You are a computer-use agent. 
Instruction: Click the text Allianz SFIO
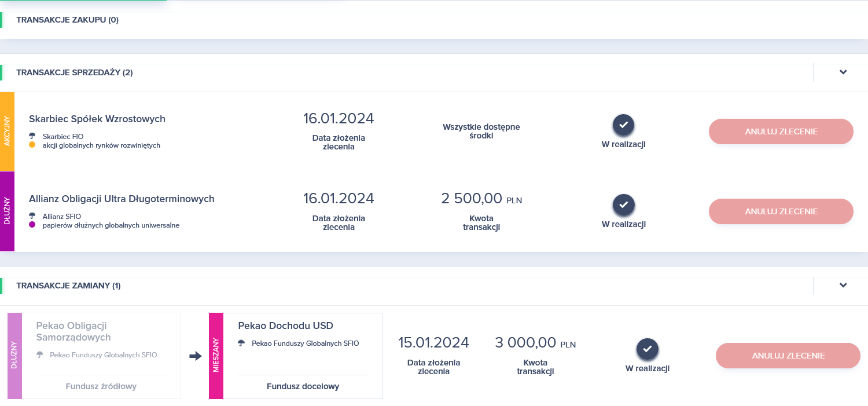[62, 217]
